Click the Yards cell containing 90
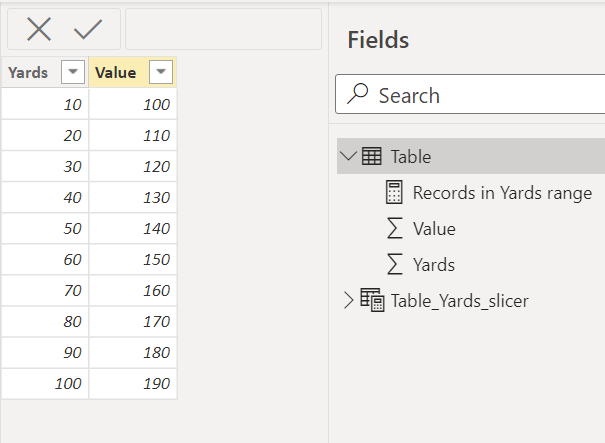Screen dimensions: 605x443 [x=45, y=352]
